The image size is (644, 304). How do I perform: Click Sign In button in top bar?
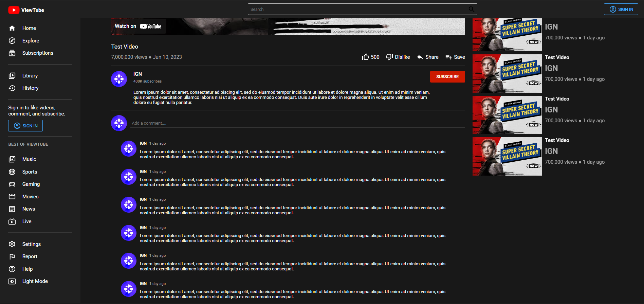tap(621, 9)
